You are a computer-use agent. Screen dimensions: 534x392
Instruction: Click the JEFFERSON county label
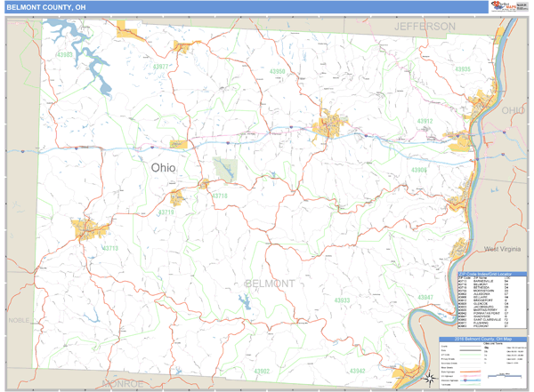(425, 27)
